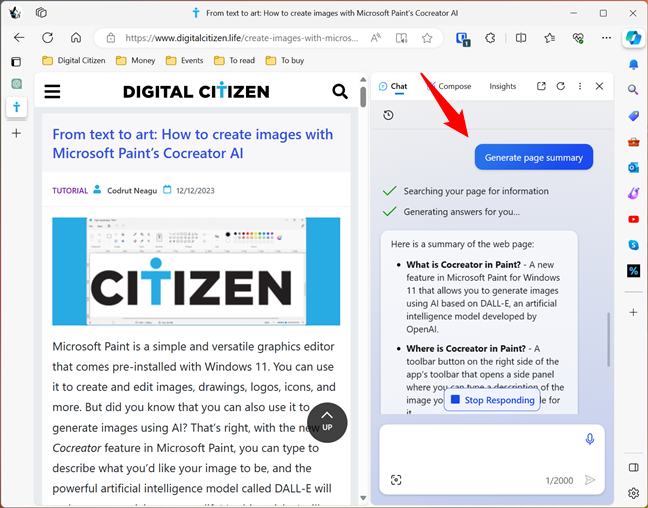Open the Workspaces icon in title bar
This screenshot has height=508, width=648.
41,13
